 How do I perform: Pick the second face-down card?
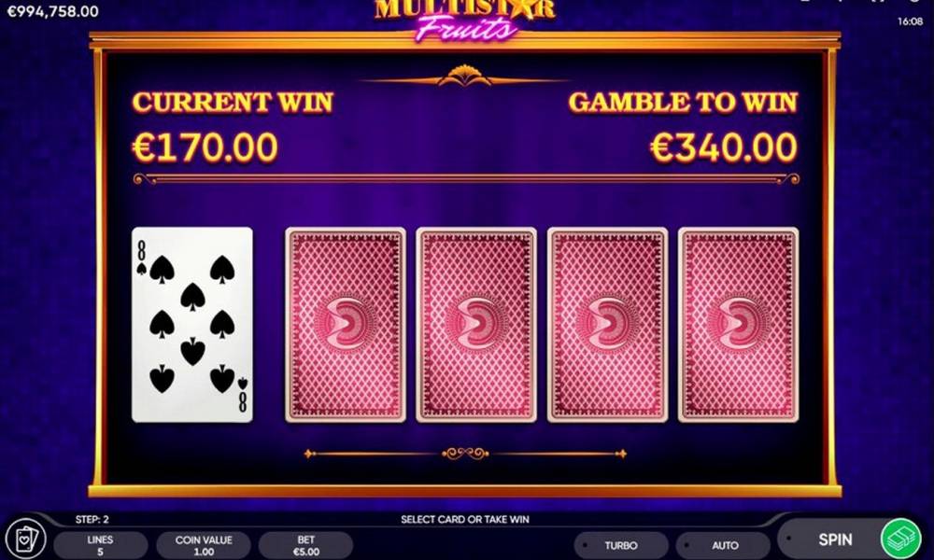coord(476,325)
